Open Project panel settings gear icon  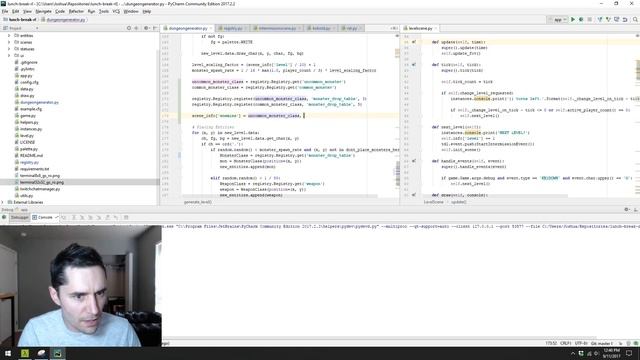coord(146,28)
